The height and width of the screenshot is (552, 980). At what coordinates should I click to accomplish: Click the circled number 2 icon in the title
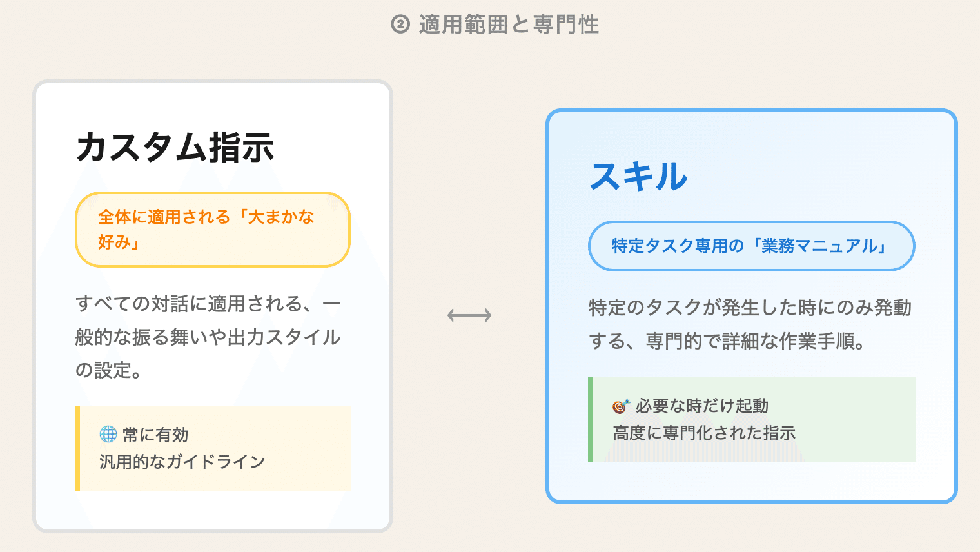[x=400, y=25]
